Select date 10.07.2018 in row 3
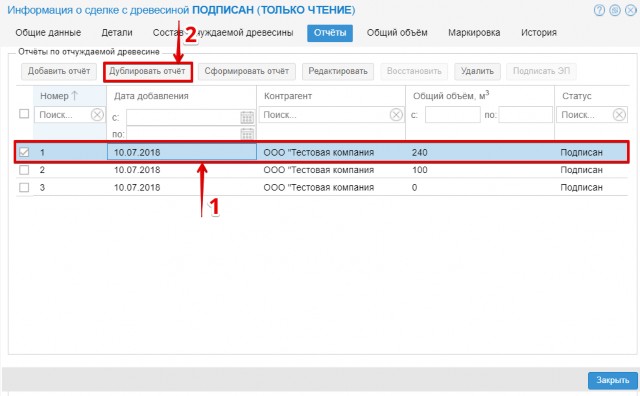The image size is (640, 396). (x=137, y=187)
